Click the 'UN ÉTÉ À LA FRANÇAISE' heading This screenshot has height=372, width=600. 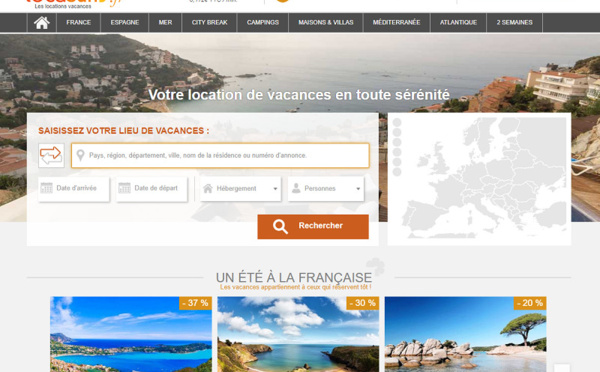(294, 277)
